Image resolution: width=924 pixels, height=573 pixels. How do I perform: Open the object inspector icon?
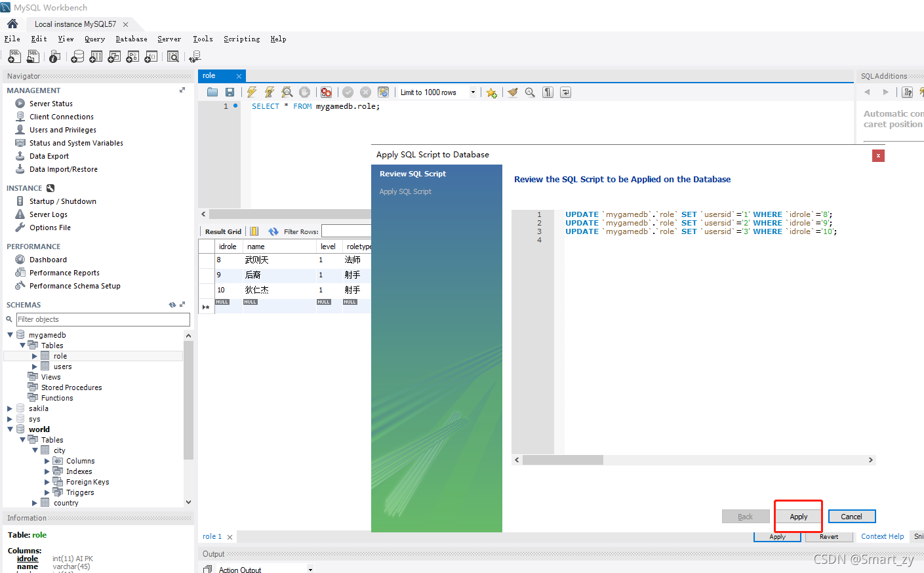55,57
